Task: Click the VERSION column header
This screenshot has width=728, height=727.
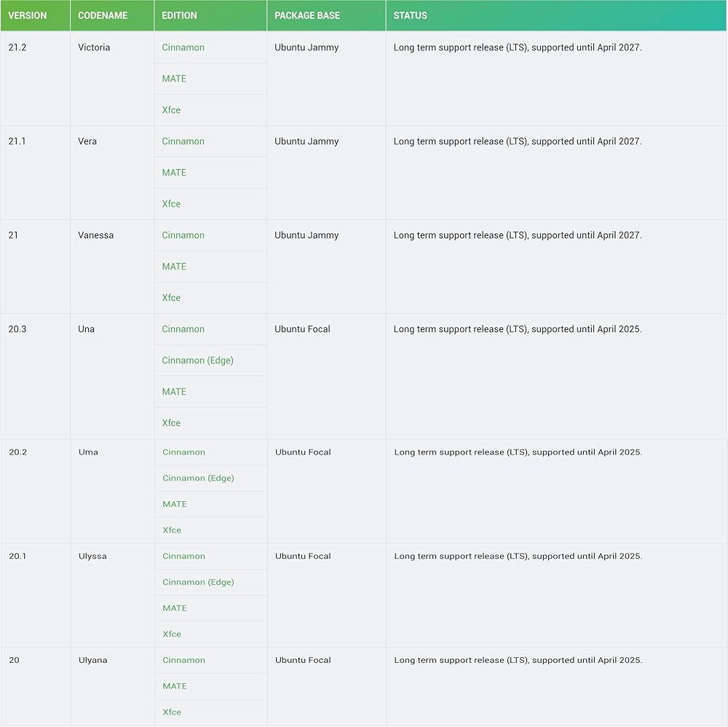Action: coord(28,15)
